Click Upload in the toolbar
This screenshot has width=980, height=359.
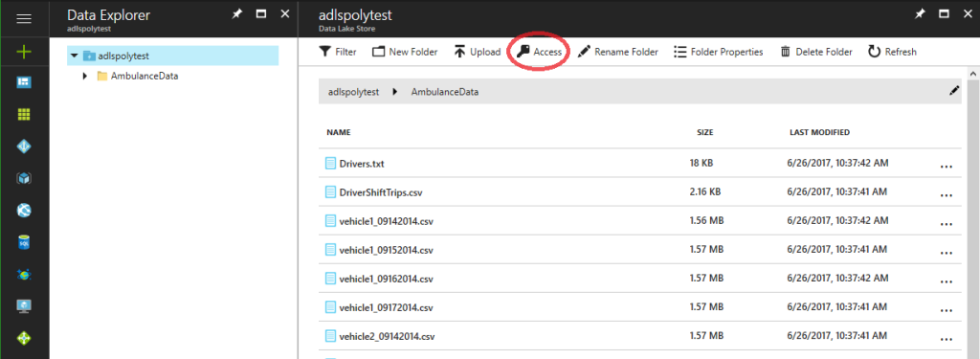478,52
